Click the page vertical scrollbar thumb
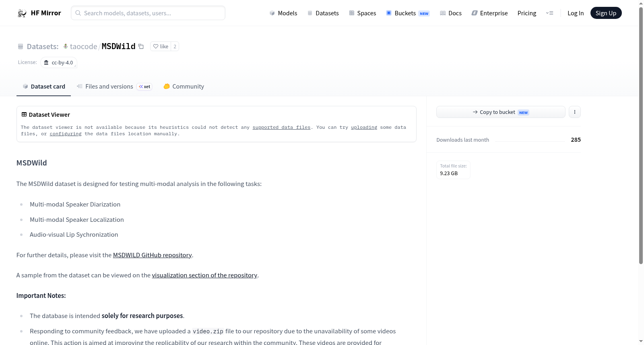The height and width of the screenshot is (345, 644). (x=641, y=135)
